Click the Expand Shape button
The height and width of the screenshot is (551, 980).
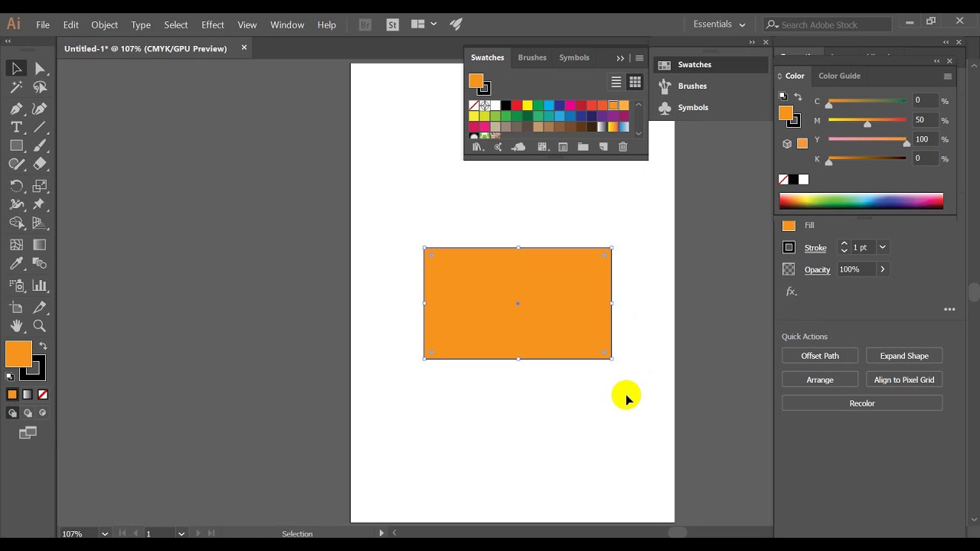(x=903, y=356)
